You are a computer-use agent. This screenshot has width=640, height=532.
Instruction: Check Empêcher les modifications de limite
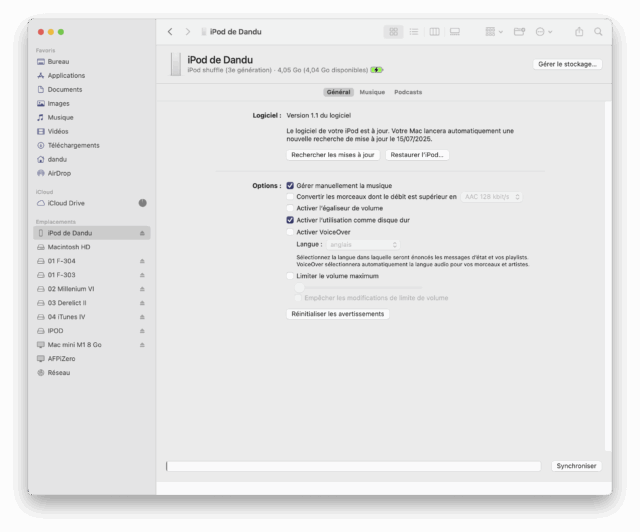298,298
